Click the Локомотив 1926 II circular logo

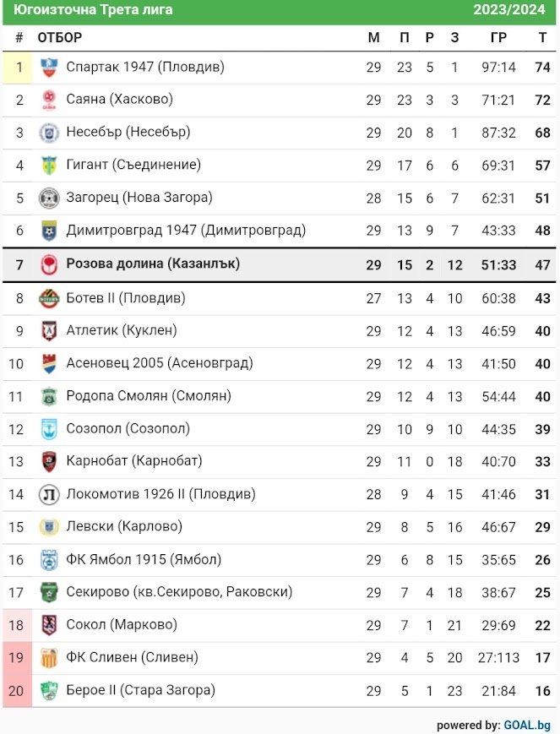click(49, 495)
